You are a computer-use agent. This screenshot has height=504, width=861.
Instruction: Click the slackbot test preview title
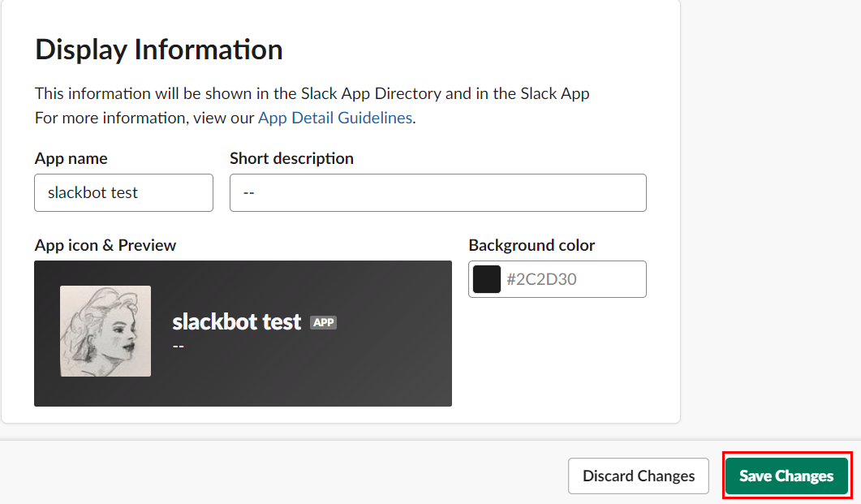[237, 321]
